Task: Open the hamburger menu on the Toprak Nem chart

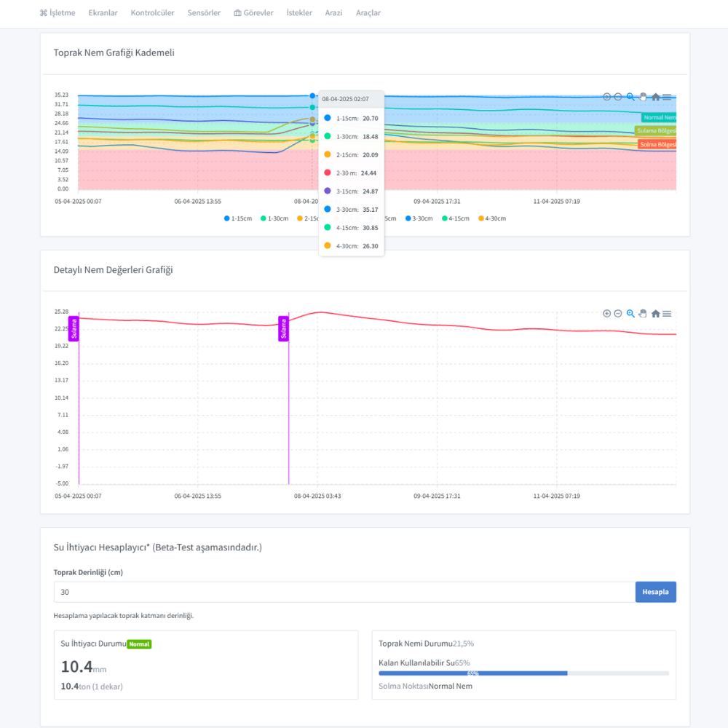Action: tap(668, 97)
